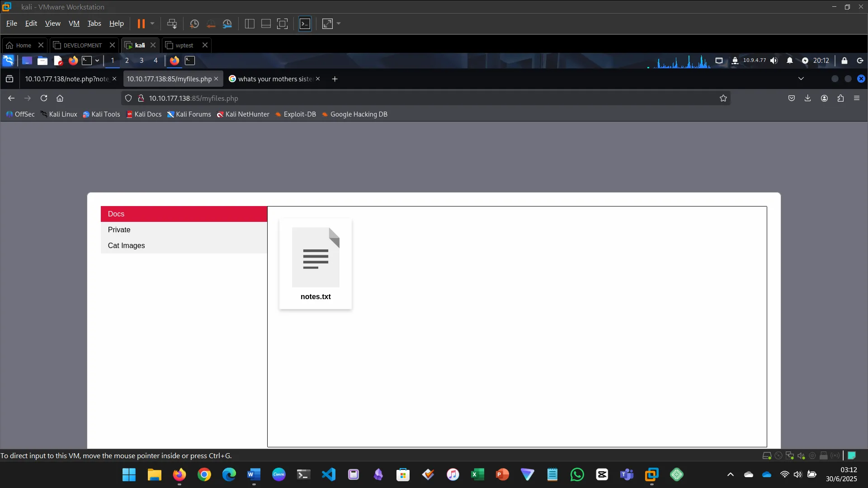This screenshot has width=868, height=488.
Task: Bookmark this page with star icon
Action: tap(723, 98)
